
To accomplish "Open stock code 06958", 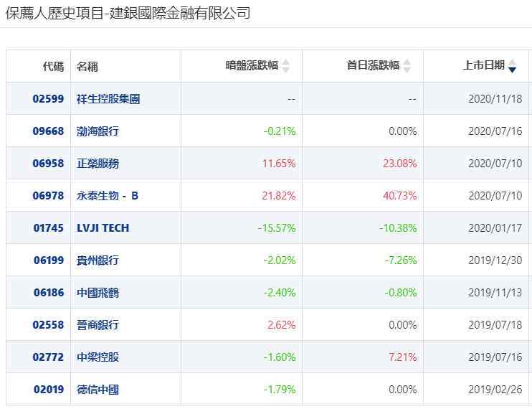I will pyautogui.click(x=48, y=164).
